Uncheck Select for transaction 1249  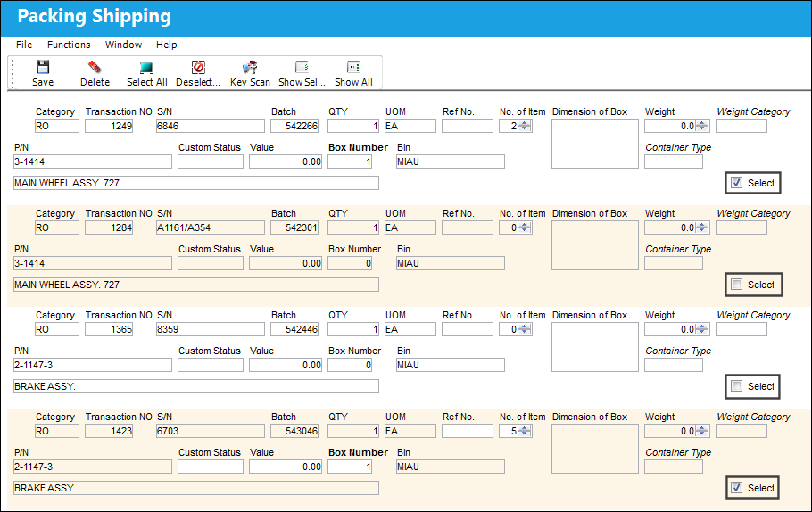(736, 183)
